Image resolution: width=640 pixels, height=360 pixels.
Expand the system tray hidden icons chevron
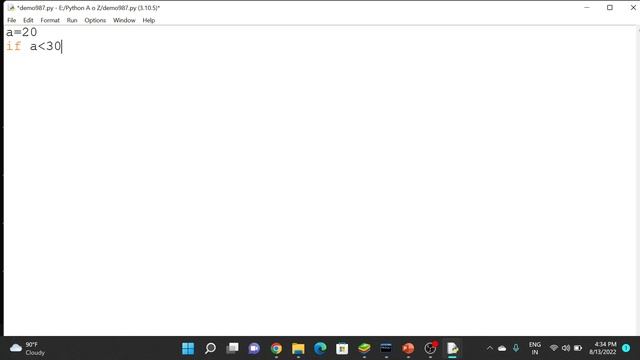489,348
